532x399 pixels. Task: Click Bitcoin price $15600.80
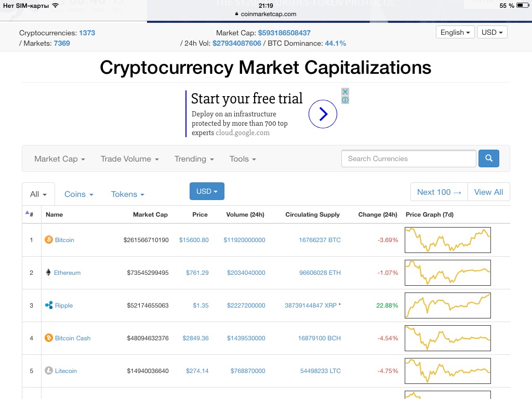click(x=194, y=240)
